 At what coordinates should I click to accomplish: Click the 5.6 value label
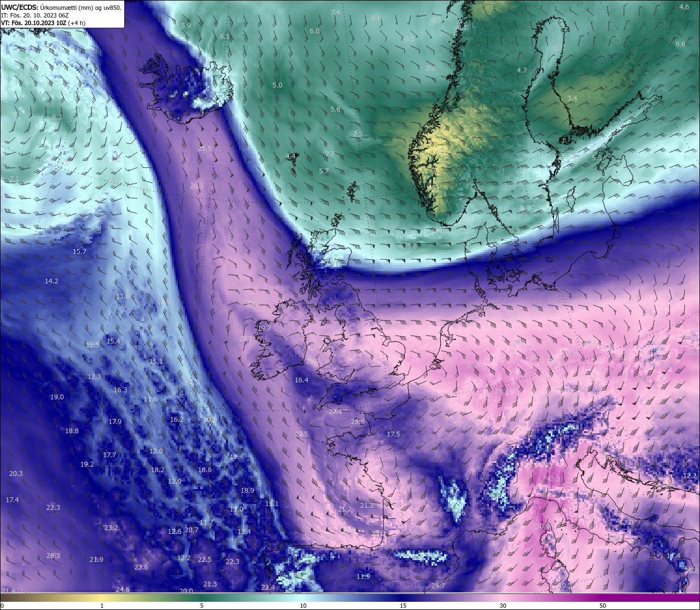coord(335,109)
